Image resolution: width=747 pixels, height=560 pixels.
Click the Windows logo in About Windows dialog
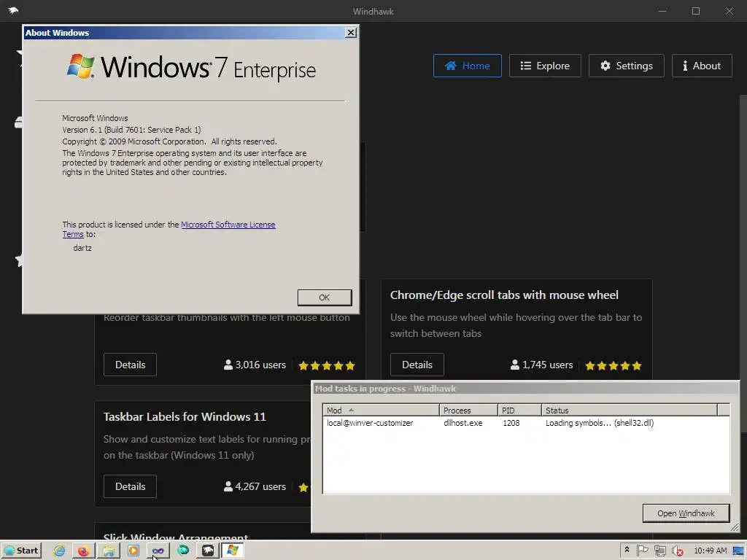(80, 66)
